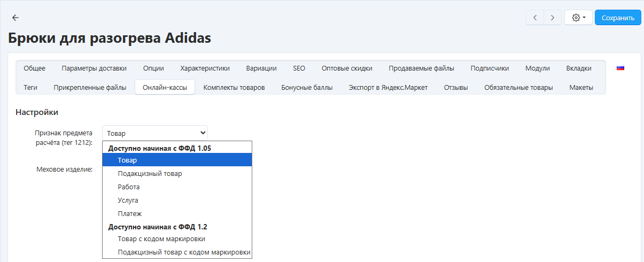Select Товар с кодом маркировки
Viewport: 644px width, 262px height.
(161, 239)
